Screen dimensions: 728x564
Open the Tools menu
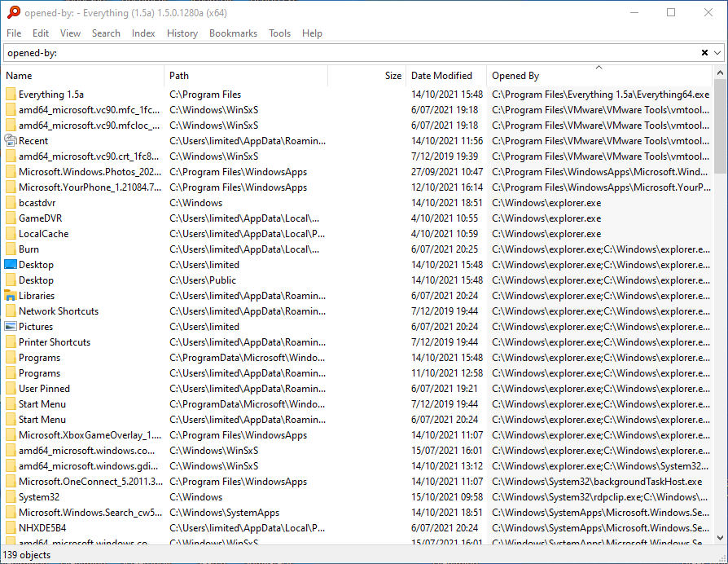(x=279, y=33)
